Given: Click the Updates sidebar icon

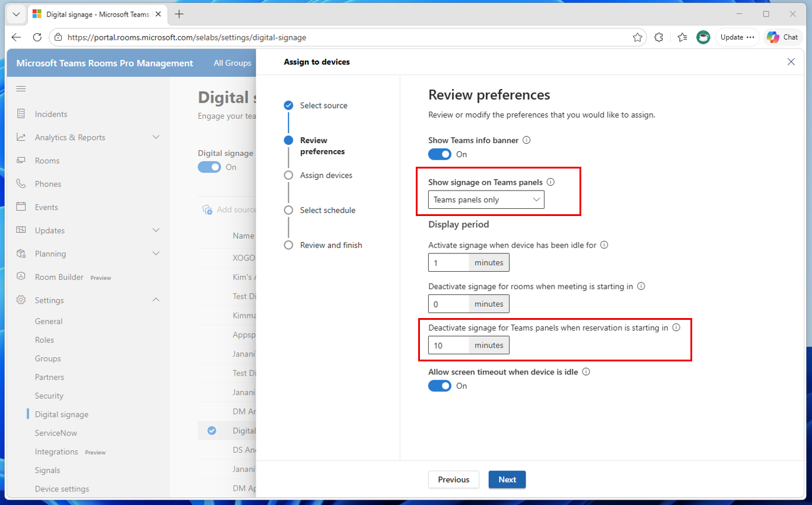Looking at the screenshot, I should 21,230.
